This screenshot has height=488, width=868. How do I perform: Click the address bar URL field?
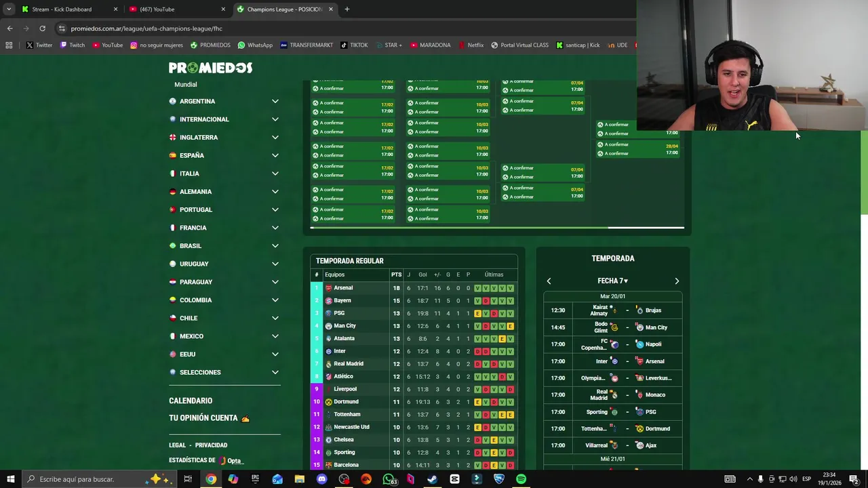pos(346,28)
